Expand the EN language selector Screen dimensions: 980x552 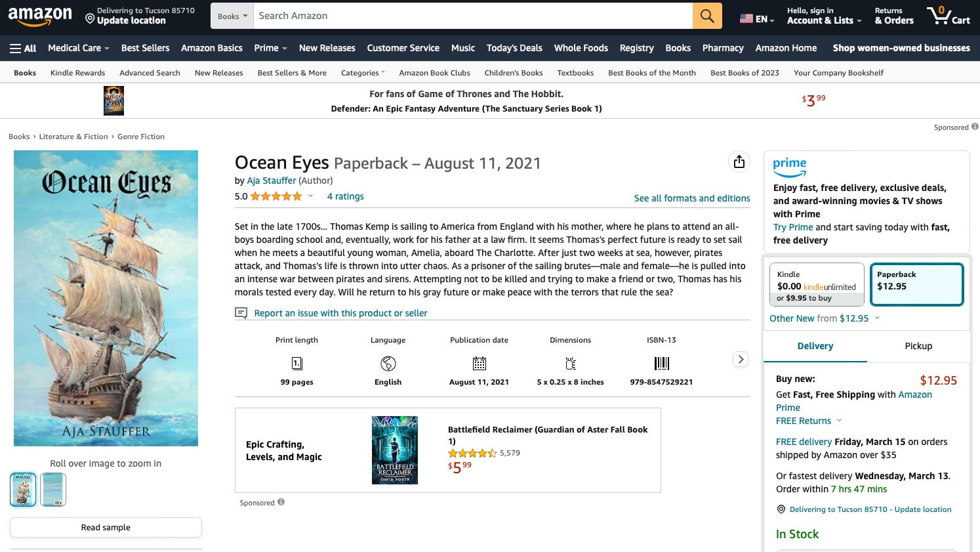pyautogui.click(x=757, y=19)
